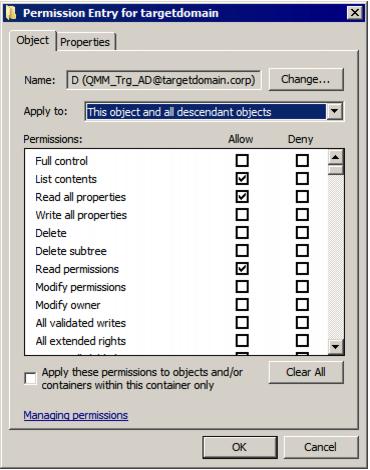Close the Permission Entry dialog
The height and width of the screenshot is (470, 370).
355,13
